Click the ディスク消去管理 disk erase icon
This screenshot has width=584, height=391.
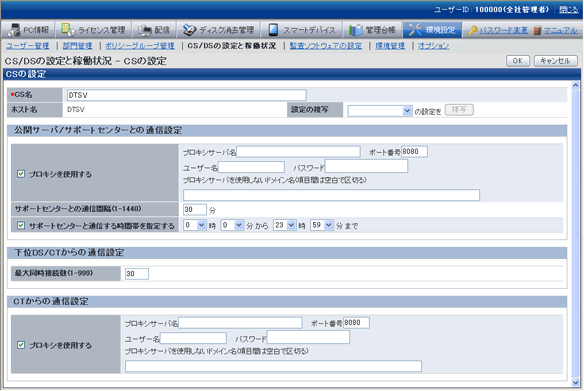189,30
